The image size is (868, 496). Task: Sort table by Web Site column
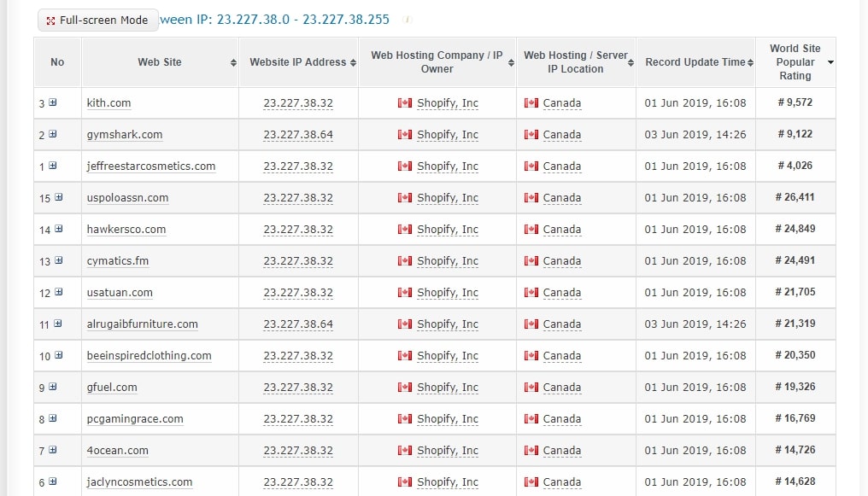(160, 62)
